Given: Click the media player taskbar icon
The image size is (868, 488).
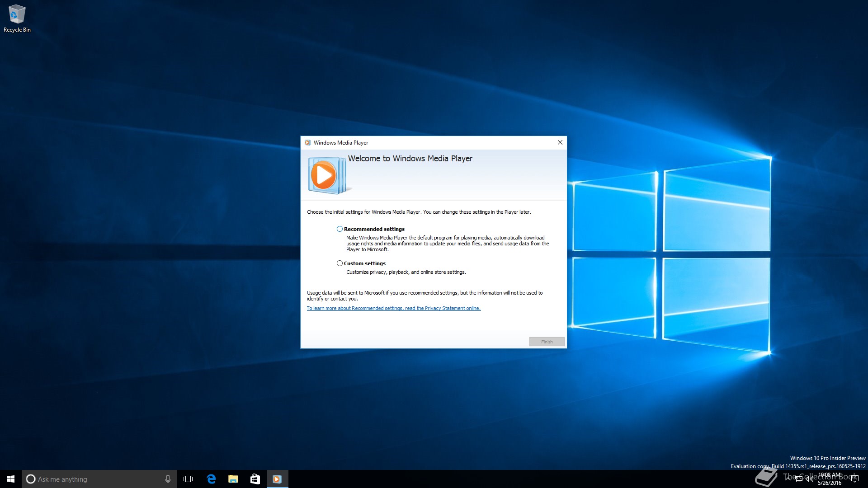Looking at the screenshot, I should 277,479.
